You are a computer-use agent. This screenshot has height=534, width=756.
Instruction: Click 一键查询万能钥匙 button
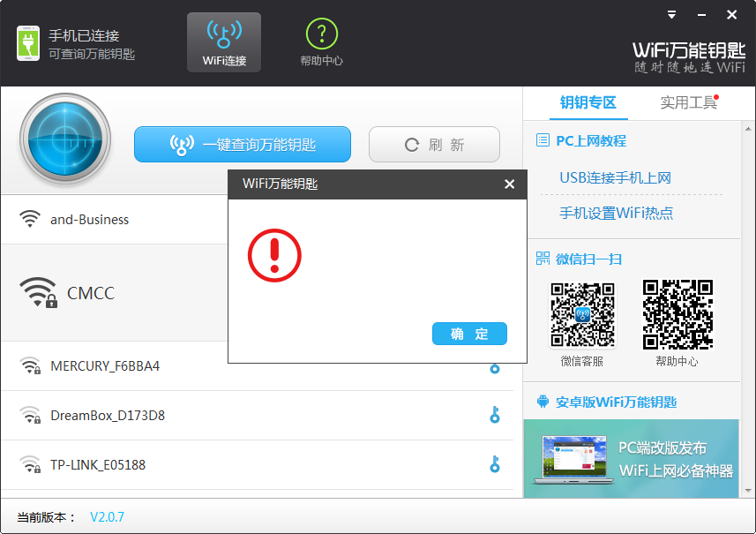243,144
